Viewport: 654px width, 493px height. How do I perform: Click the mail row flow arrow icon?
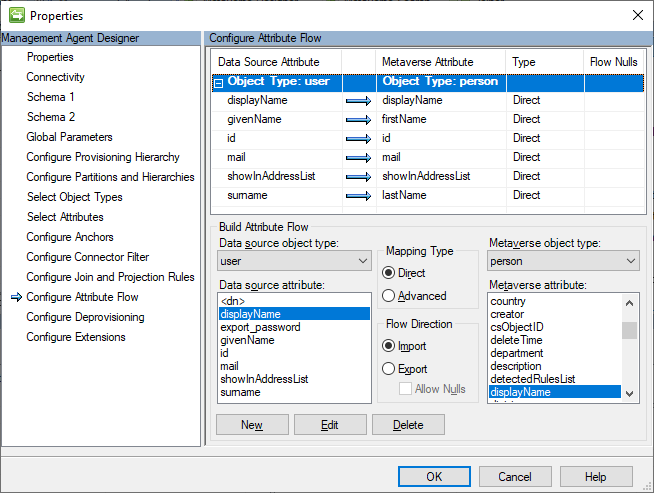pyautogui.click(x=358, y=158)
